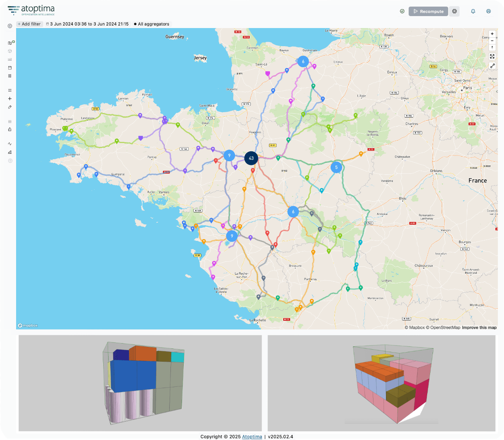Reset map bearing with the compass button
504x440 pixels.
coord(492,47)
